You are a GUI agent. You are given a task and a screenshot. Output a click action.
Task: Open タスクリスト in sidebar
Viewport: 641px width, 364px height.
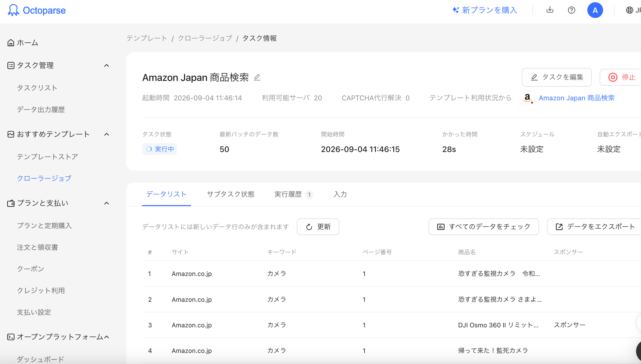point(37,88)
